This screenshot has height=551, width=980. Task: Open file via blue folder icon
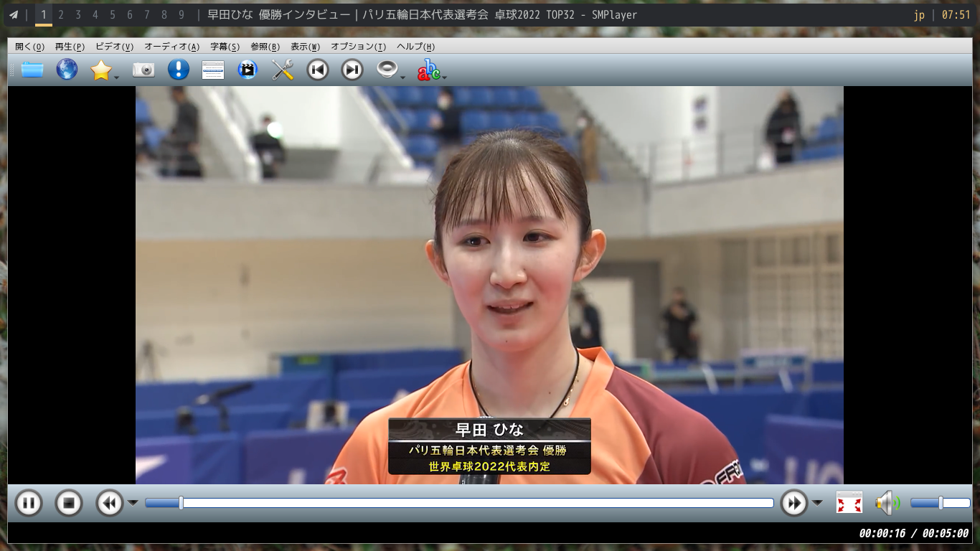pos(32,70)
